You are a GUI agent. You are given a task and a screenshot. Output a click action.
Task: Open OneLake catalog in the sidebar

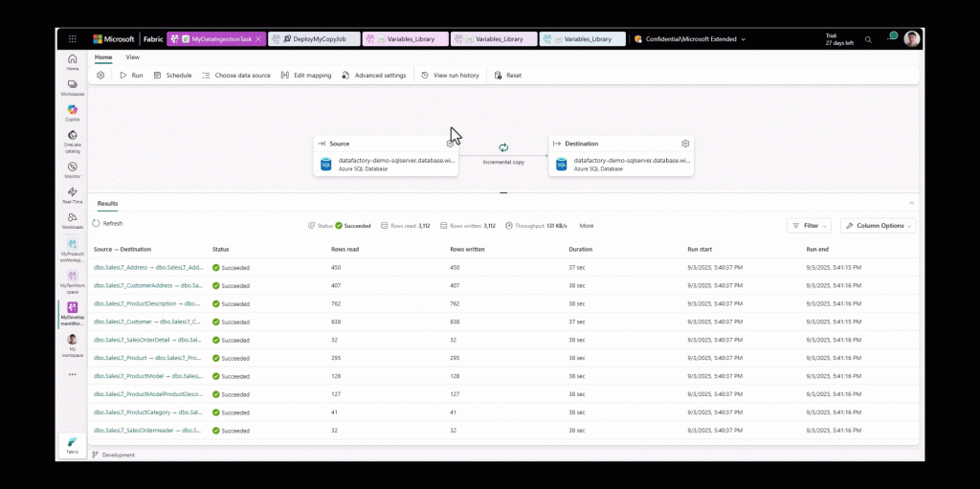pos(73,142)
